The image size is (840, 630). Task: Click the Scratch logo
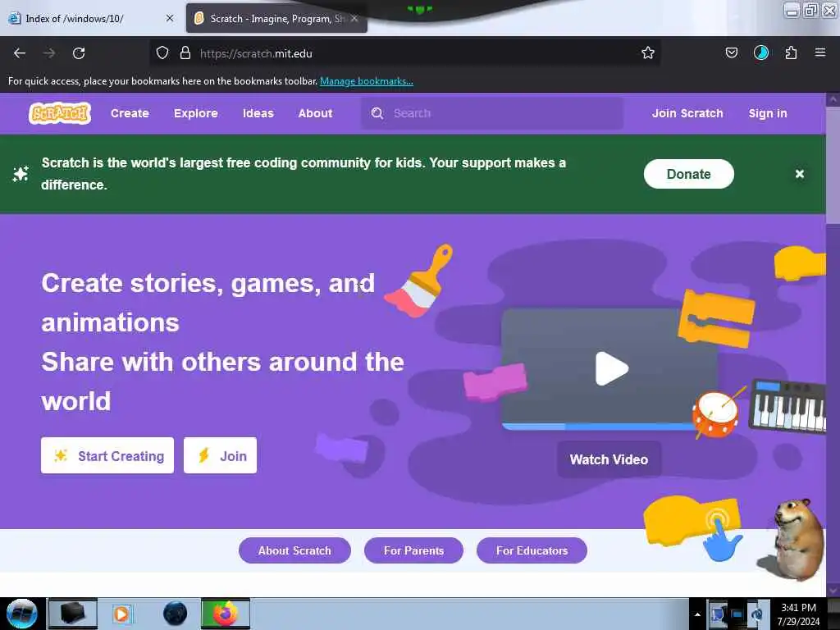pos(60,113)
